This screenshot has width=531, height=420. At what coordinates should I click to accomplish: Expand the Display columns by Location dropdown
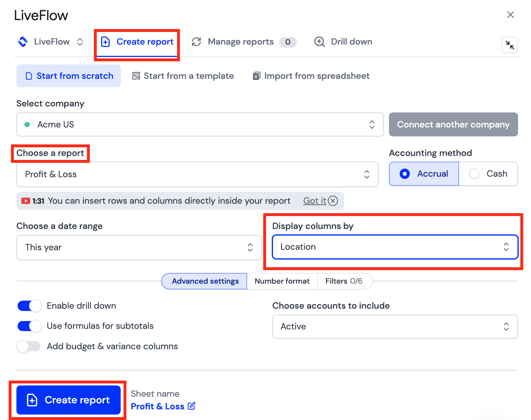click(x=395, y=247)
